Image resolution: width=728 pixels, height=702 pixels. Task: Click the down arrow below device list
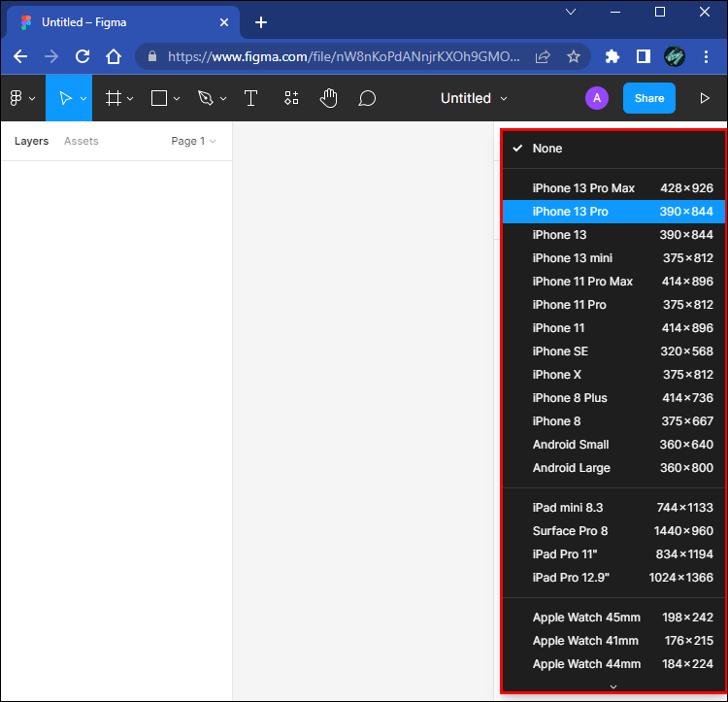tap(612, 686)
